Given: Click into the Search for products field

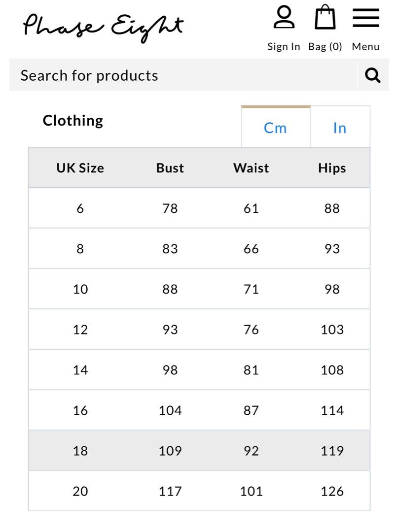Looking at the screenshot, I should (183, 75).
